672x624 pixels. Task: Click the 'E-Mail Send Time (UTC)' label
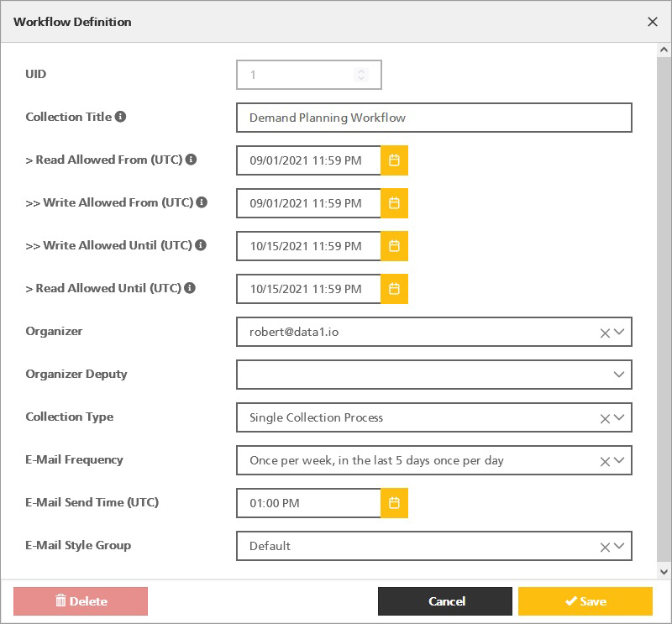click(x=92, y=502)
